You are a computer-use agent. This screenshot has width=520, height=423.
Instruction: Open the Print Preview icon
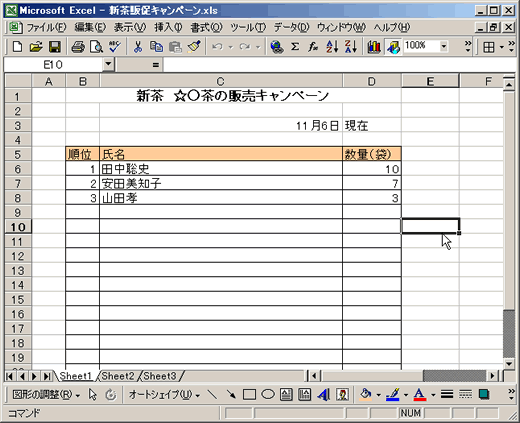click(x=96, y=47)
